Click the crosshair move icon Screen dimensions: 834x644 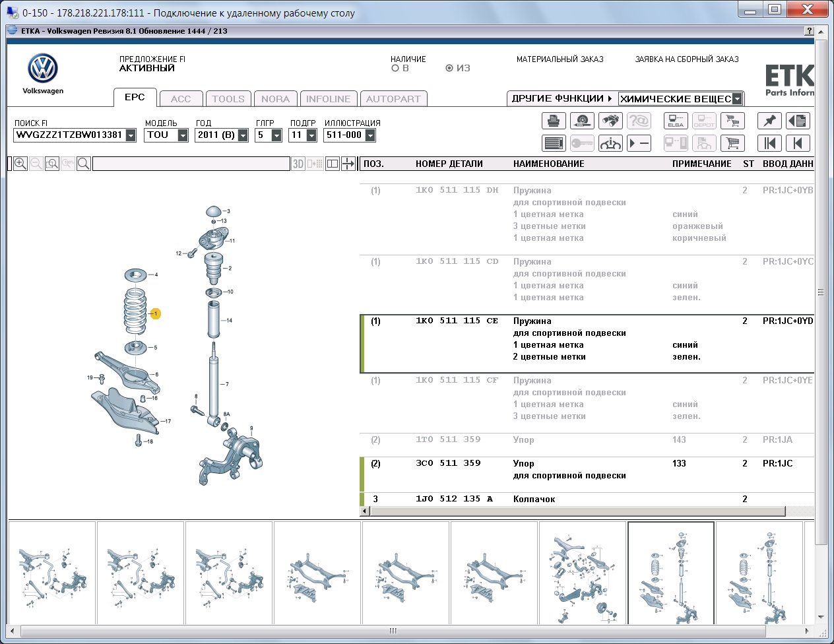tap(348, 164)
